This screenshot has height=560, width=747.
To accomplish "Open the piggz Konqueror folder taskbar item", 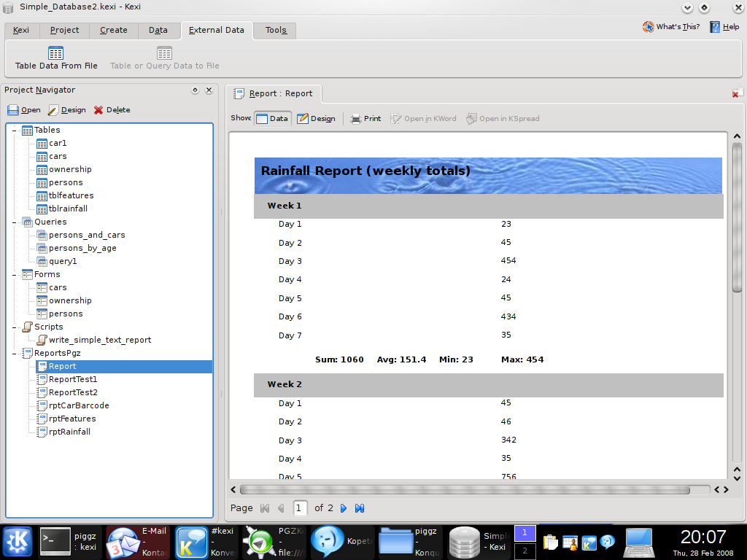I will pos(410,542).
